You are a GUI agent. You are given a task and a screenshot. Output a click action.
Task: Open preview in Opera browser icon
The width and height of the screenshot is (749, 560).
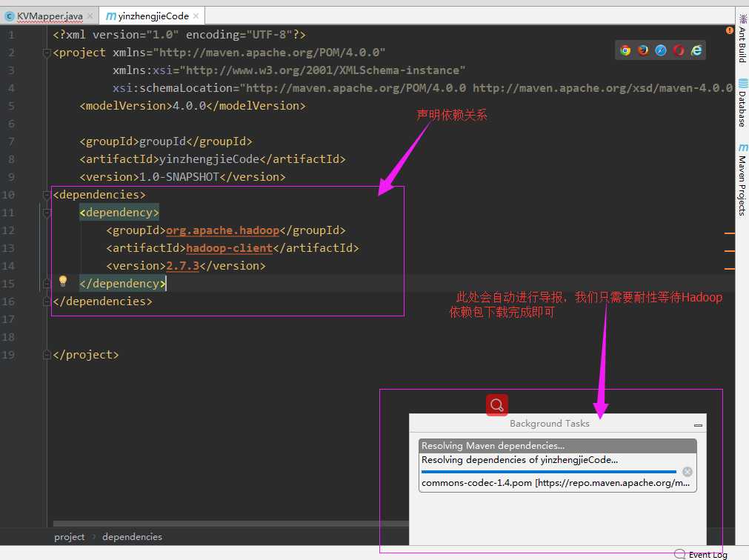[x=679, y=50]
